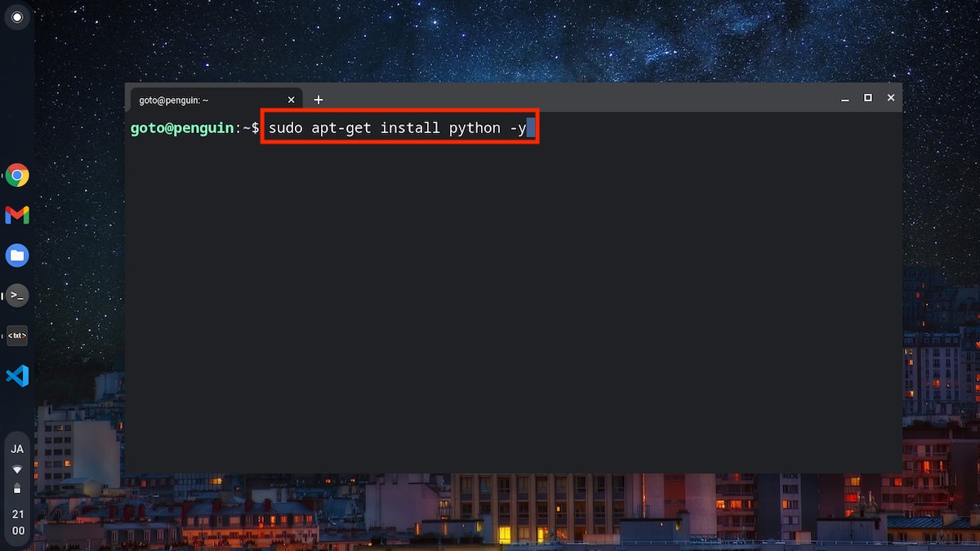Maximize the Terminal window
This screenshot has width=980, height=551.
(868, 98)
